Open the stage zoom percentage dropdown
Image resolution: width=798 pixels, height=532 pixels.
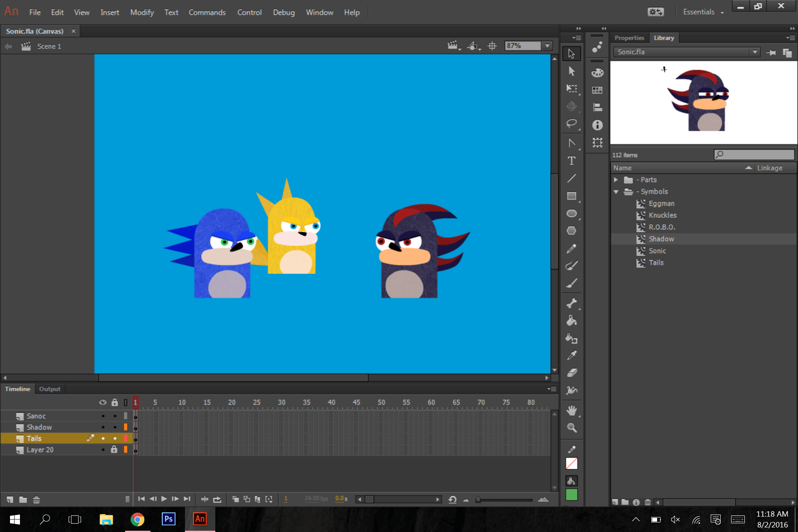click(x=547, y=46)
